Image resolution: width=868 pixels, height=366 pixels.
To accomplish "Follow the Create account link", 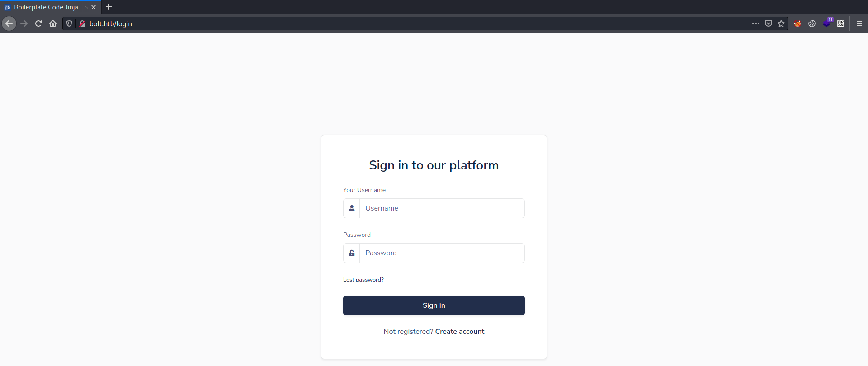I will point(460,332).
